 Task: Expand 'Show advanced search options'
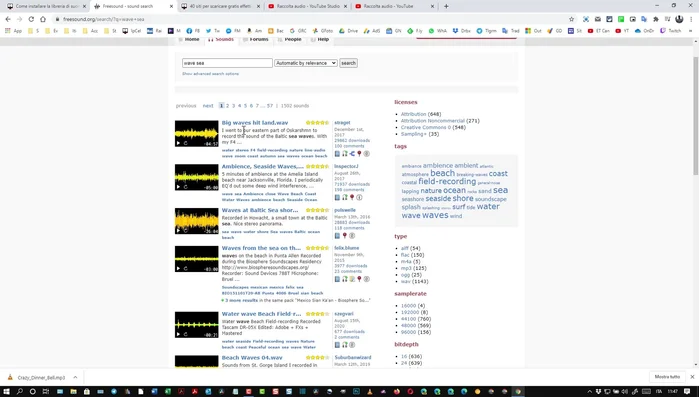pyautogui.click(x=210, y=74)
